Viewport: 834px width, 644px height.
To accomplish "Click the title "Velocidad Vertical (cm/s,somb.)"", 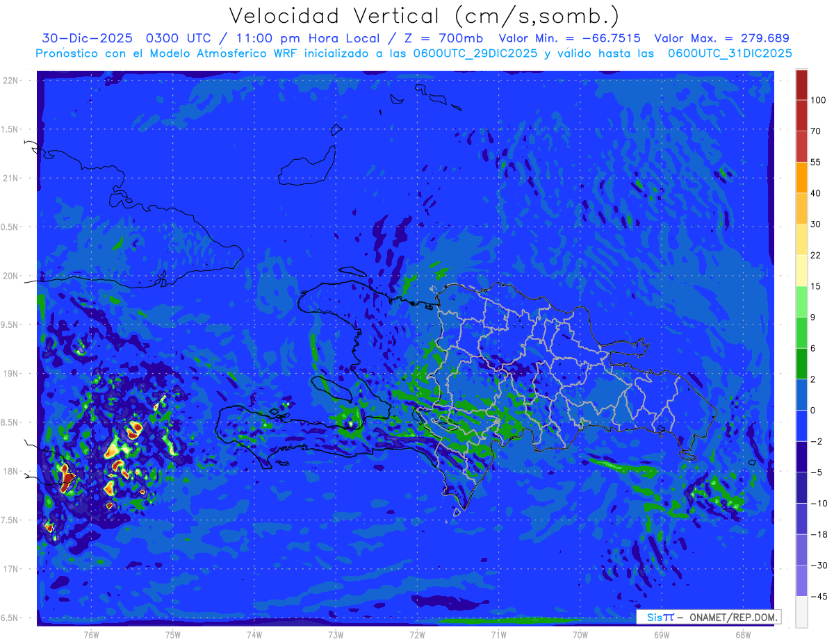I will click(x=424, y=16).
